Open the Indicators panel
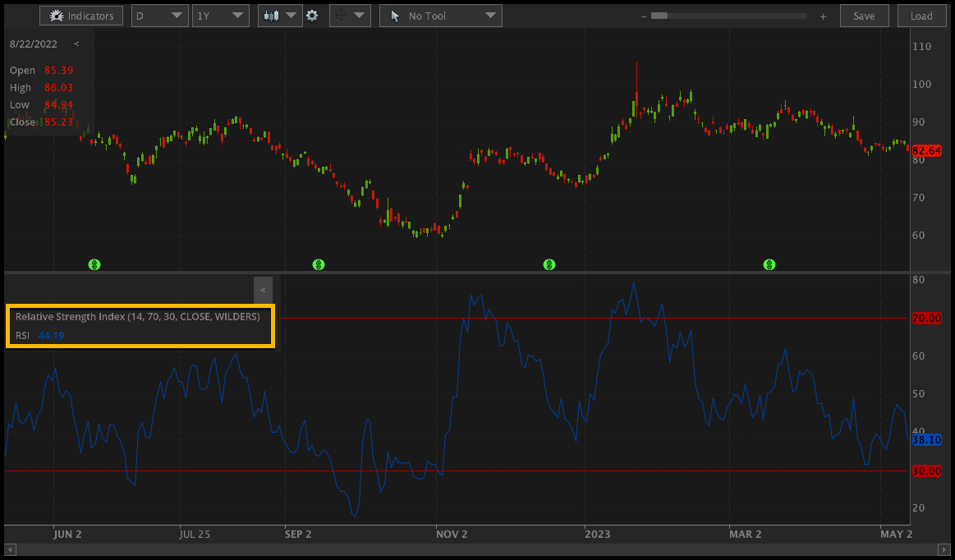This screenshot has height=560, width=955. click(x=80, y=15)
